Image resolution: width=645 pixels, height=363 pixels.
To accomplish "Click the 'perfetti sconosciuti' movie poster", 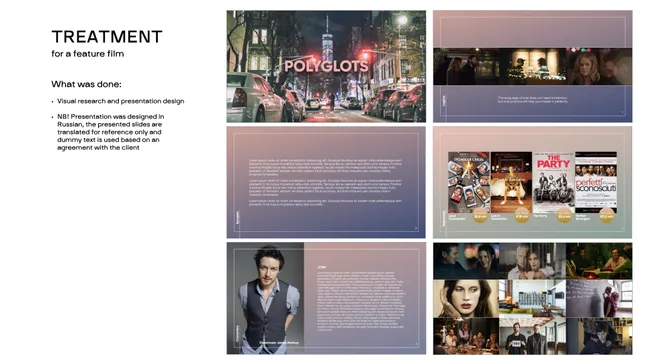I will (x=596, y=182).
